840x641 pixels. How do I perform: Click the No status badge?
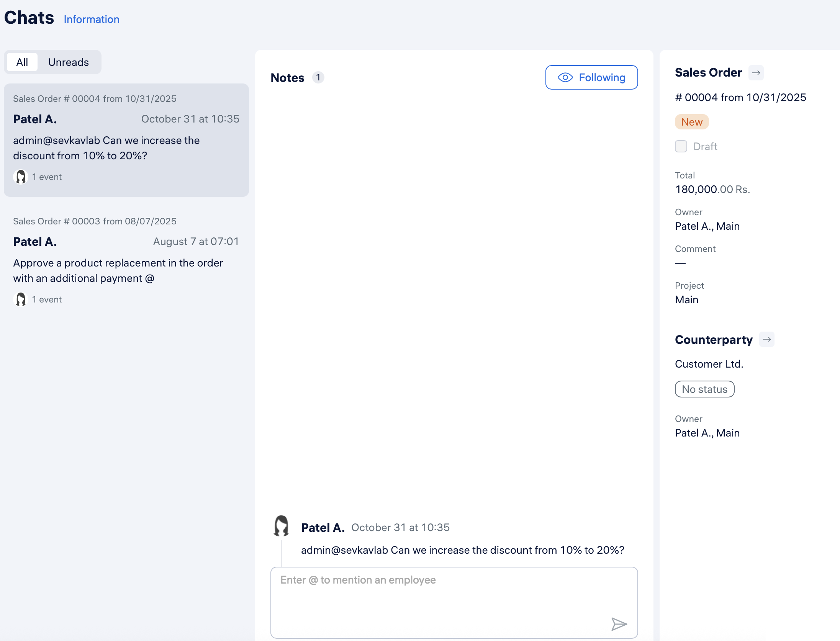pyautogui.click(x=704, y=389)
